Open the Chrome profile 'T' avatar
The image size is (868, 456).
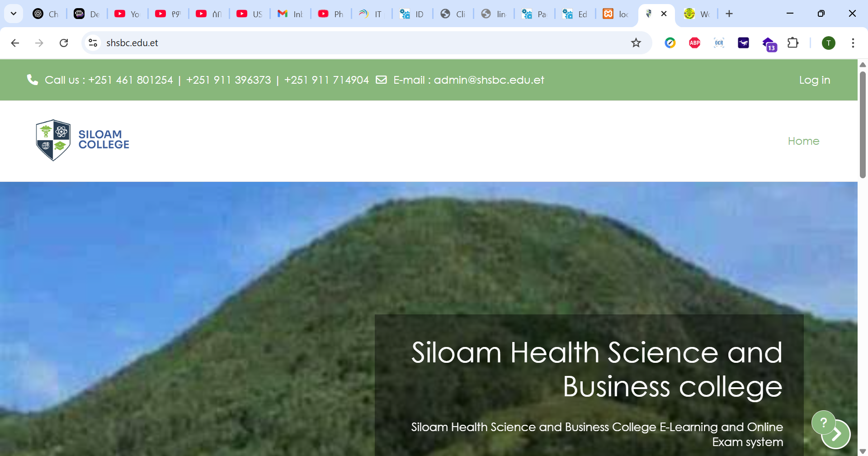(x=828, y=43)
